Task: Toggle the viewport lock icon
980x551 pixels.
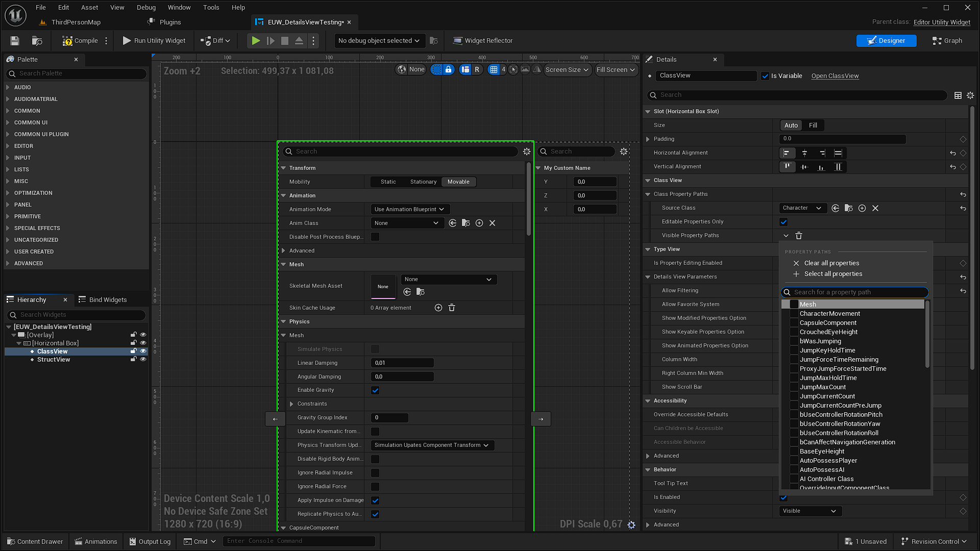Action: [448, 70]
